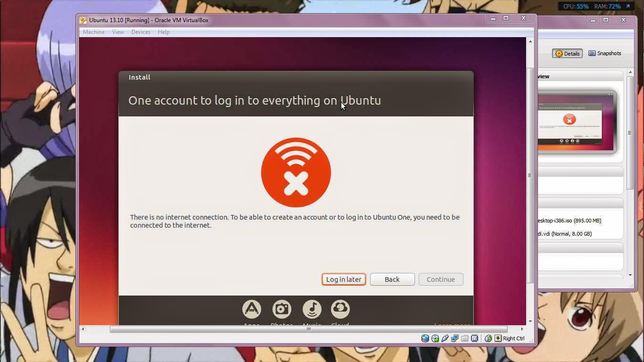Image resolution: width=644 pixels, height=362 pixels.
Task: Open the hard disk activity indicator
Action: point(425,338)
